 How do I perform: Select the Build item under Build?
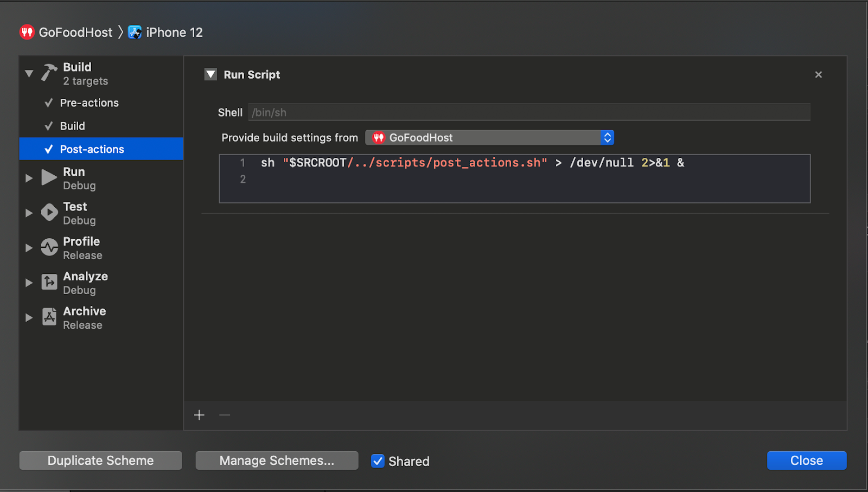point(73,126)
